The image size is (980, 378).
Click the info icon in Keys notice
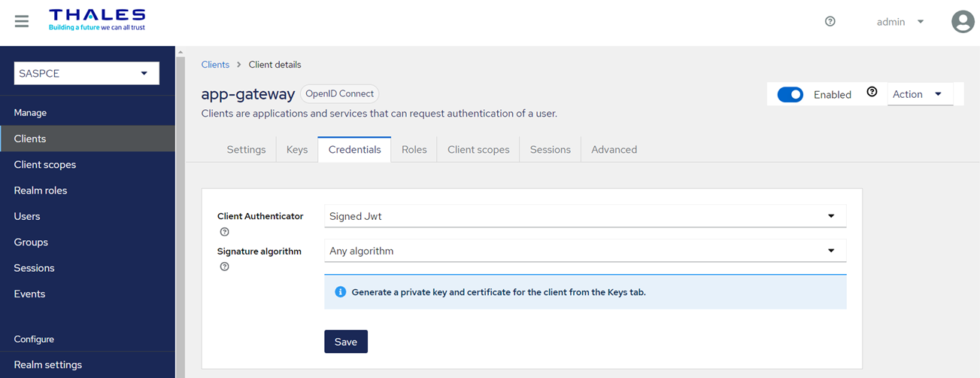(340, 292)
